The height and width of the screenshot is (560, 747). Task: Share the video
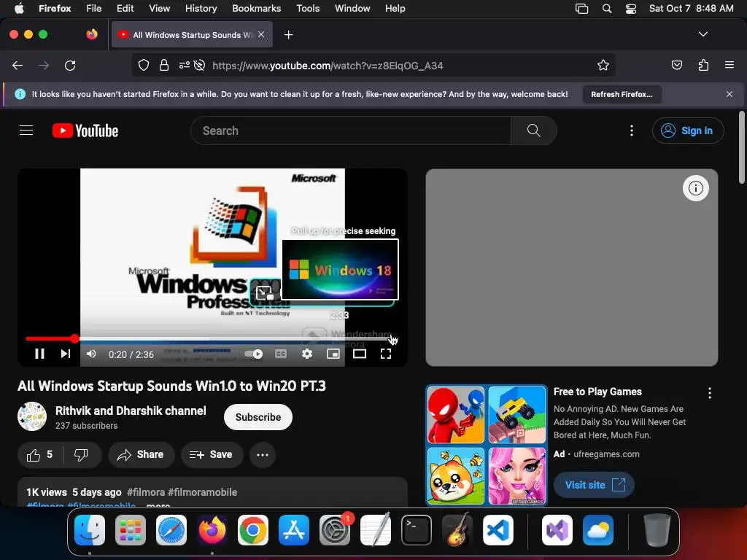141,455
